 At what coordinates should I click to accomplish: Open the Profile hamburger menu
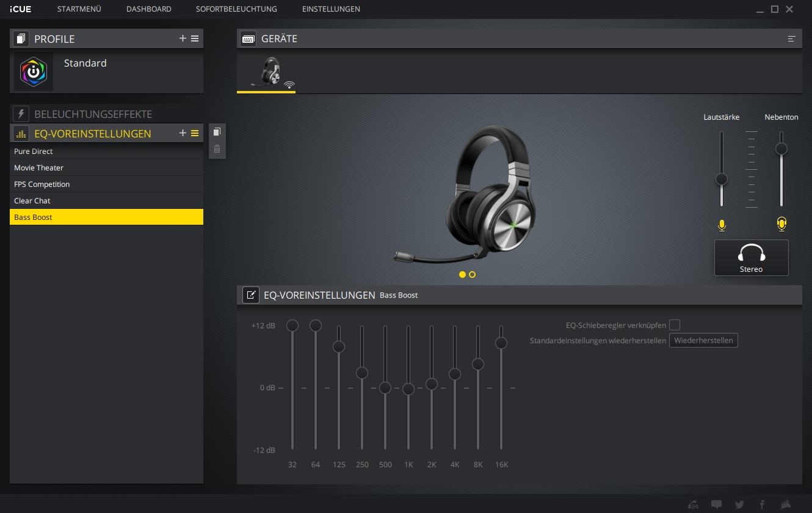(195, 38)
